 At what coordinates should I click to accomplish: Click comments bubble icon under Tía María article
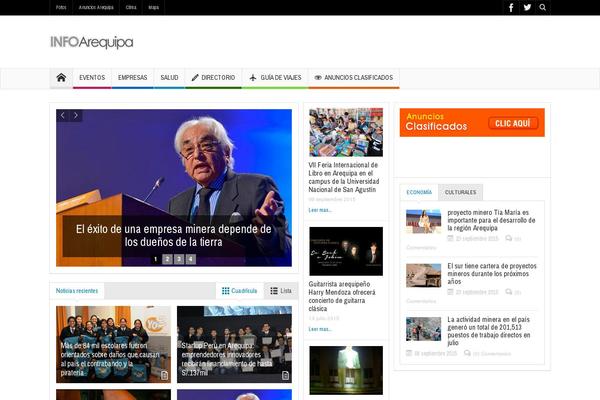click(509, 238)
